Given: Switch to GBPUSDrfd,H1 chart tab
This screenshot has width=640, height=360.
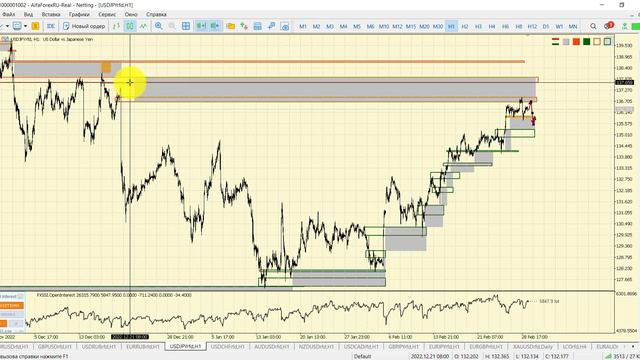Looking at the screenshot, I should coord(54,347).
